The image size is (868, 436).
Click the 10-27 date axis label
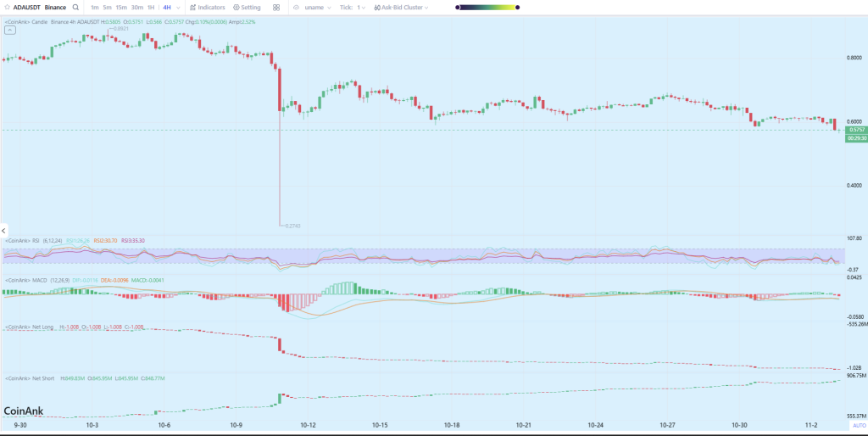pyautogui.click(x=668, y=426)
